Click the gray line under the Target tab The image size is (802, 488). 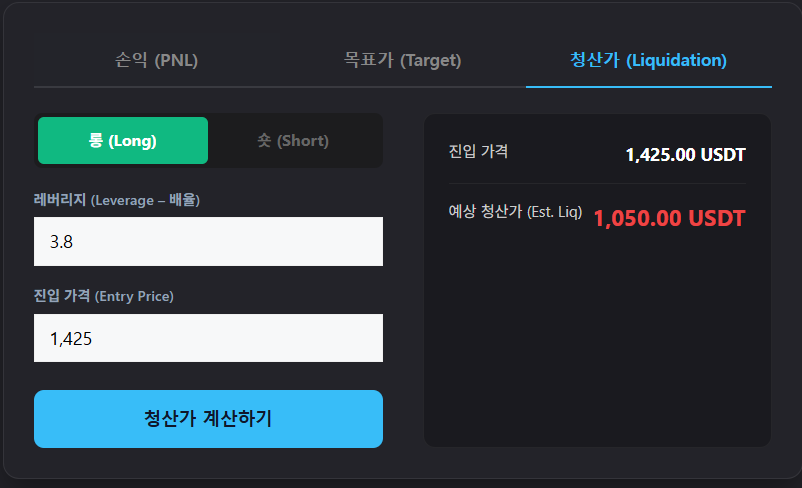[x=402, y=87]
